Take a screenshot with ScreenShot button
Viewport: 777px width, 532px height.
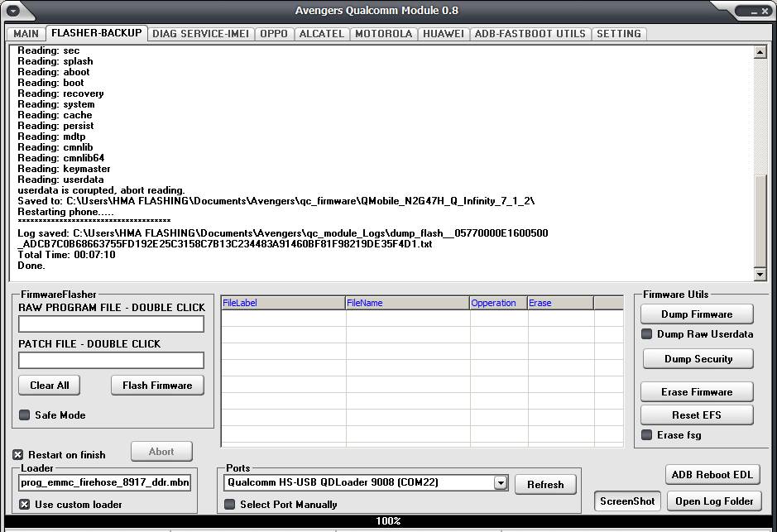[x=627, y=501]
